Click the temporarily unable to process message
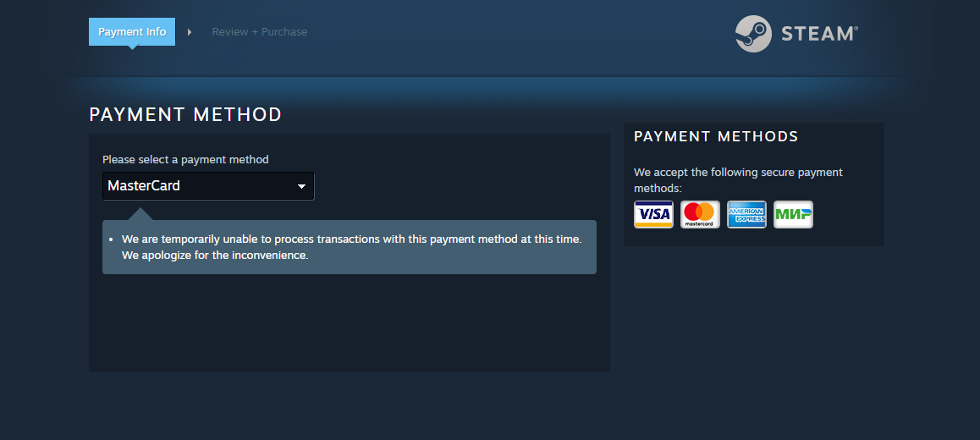 coord(351,239)
